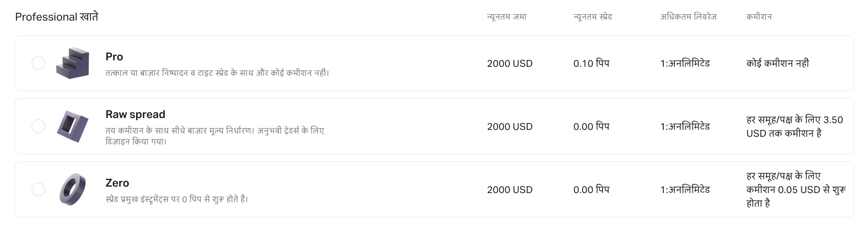Click the Pro account title
The image size is (868, 231).
pyautogui.click(x=114, y=57)
